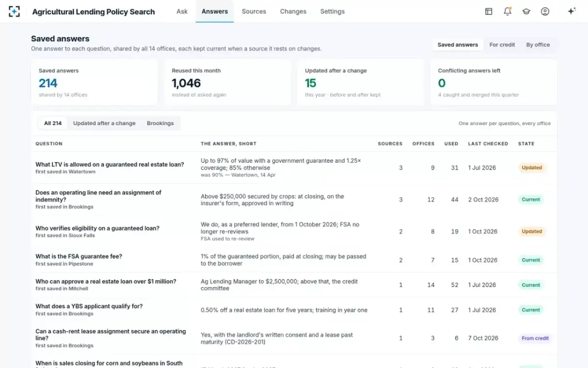This screenshot has height=368, width=588.
Task: Select the Answers tab
Action: (x=215, y=11)
